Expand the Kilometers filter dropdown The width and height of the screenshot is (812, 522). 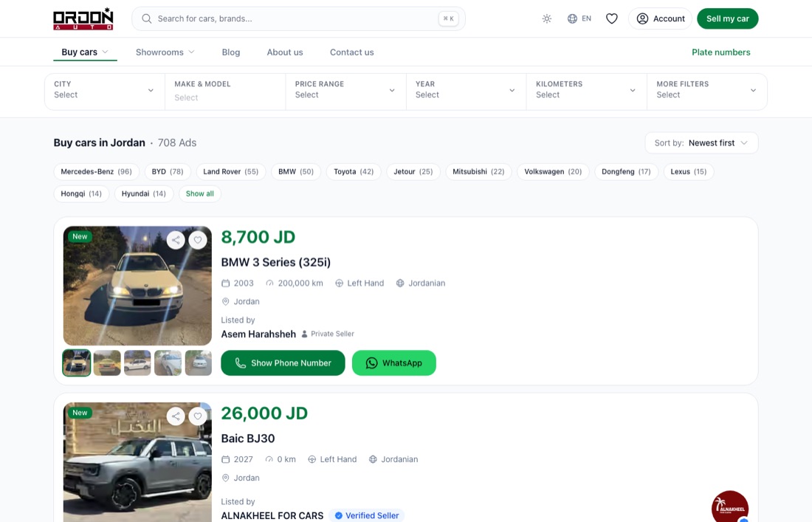pos(586,92)
